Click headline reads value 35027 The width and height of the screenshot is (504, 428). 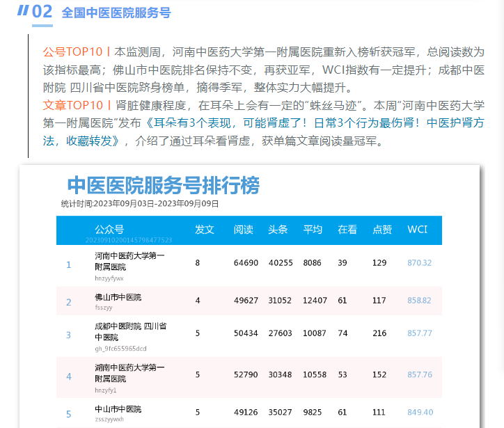click(281, 412)
